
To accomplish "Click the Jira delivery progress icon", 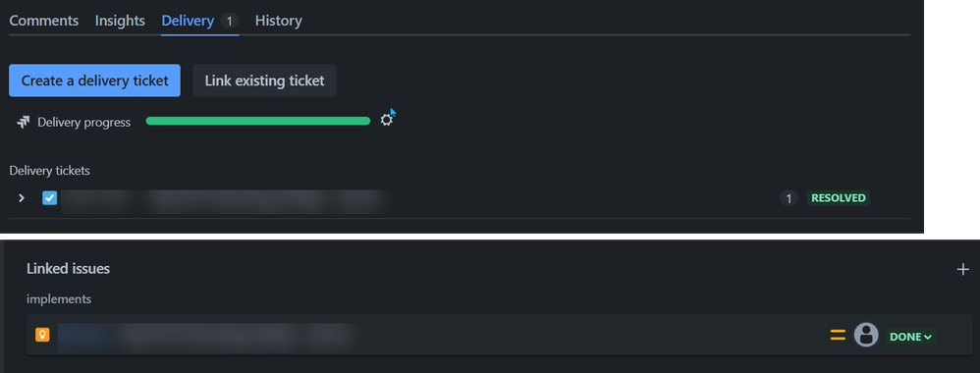I will click(24, 123).
